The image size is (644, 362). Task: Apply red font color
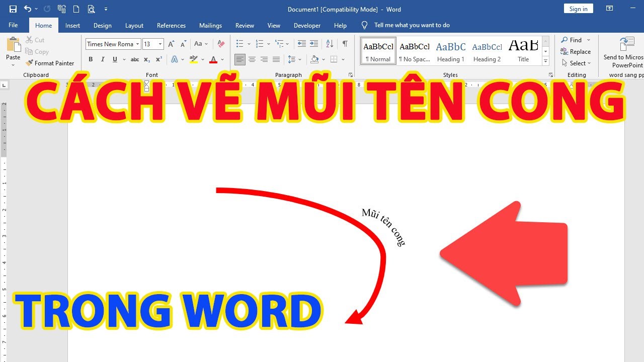[x=213, y=59]
